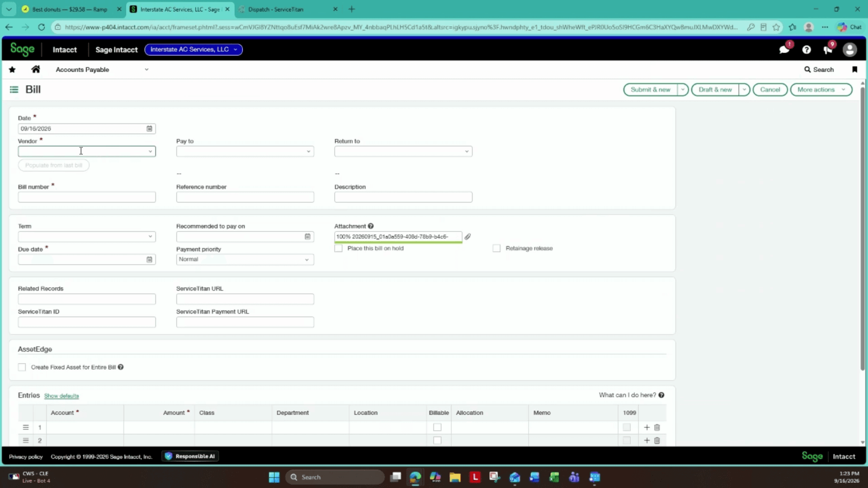Click the bookmark icon beside Search
This screenshot has height=488, width=868.
coord(854,70)
